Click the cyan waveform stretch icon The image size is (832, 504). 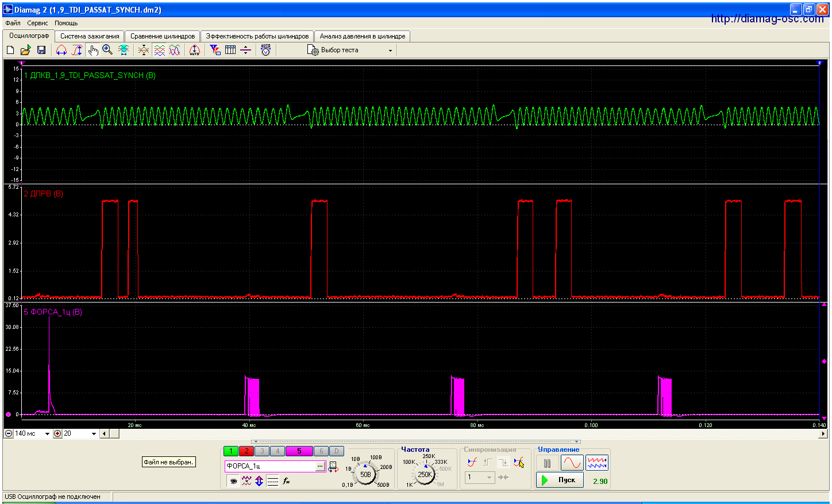124,51
